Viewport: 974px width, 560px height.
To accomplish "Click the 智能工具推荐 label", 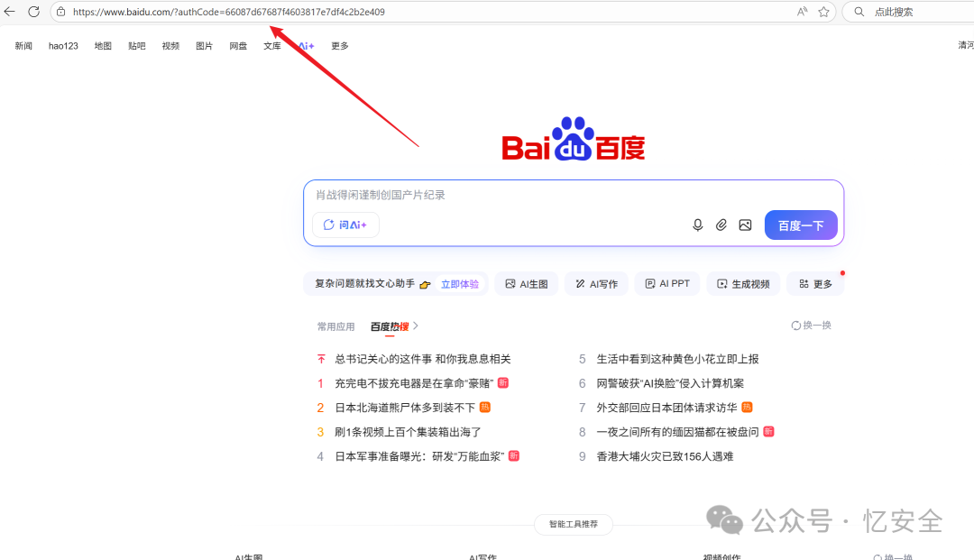I will pyautogui.click(x=574, y=525).
